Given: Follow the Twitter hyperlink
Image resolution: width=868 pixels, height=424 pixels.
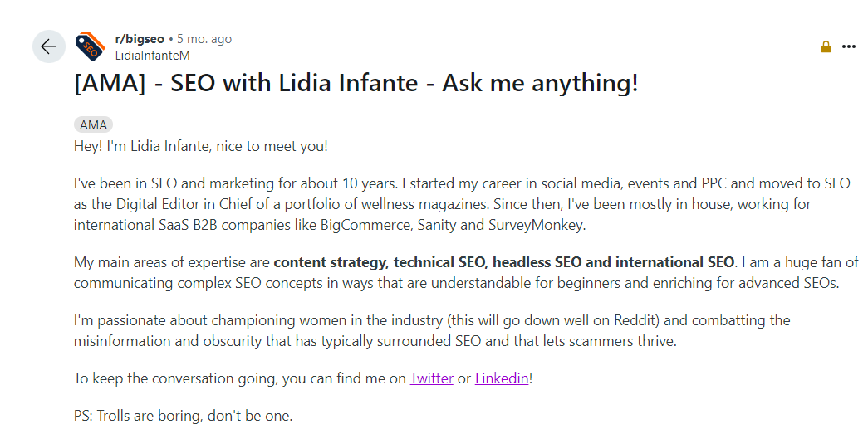Looking at the screenshot, I should tap(431, 378).
